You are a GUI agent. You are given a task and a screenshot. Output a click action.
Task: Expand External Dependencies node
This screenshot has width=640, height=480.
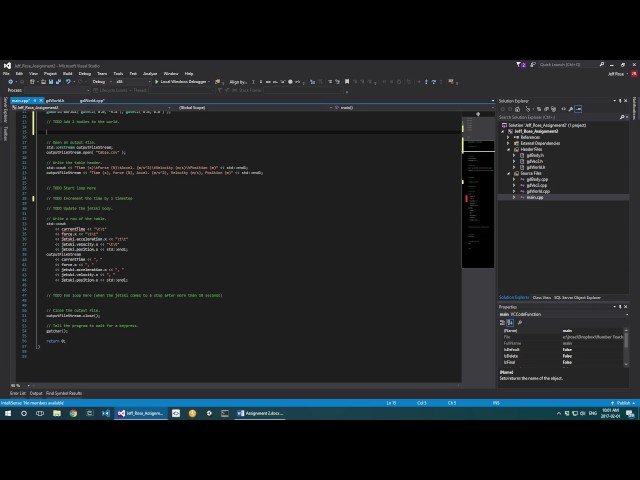pos(508,143)
